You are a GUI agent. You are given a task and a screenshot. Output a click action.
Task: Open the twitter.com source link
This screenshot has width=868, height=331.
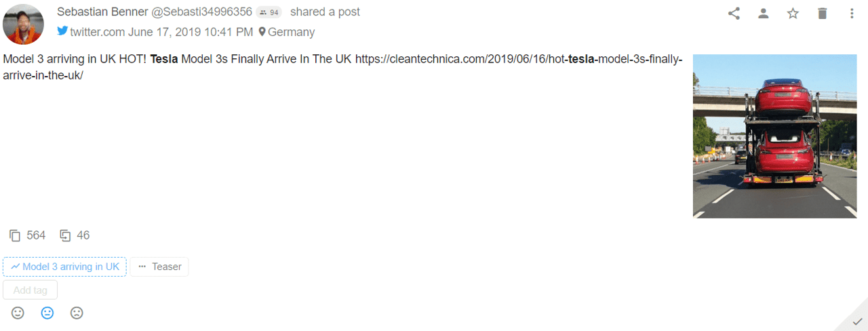(x=97, y=32)
